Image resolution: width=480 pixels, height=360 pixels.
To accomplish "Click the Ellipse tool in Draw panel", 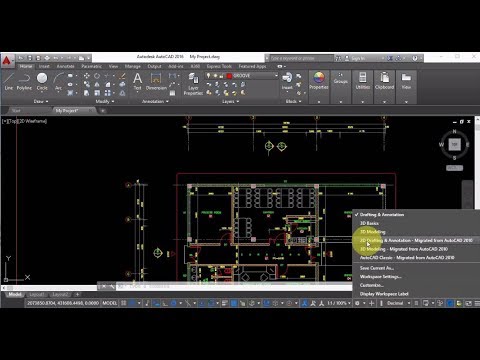I will [x=70, y=84].
